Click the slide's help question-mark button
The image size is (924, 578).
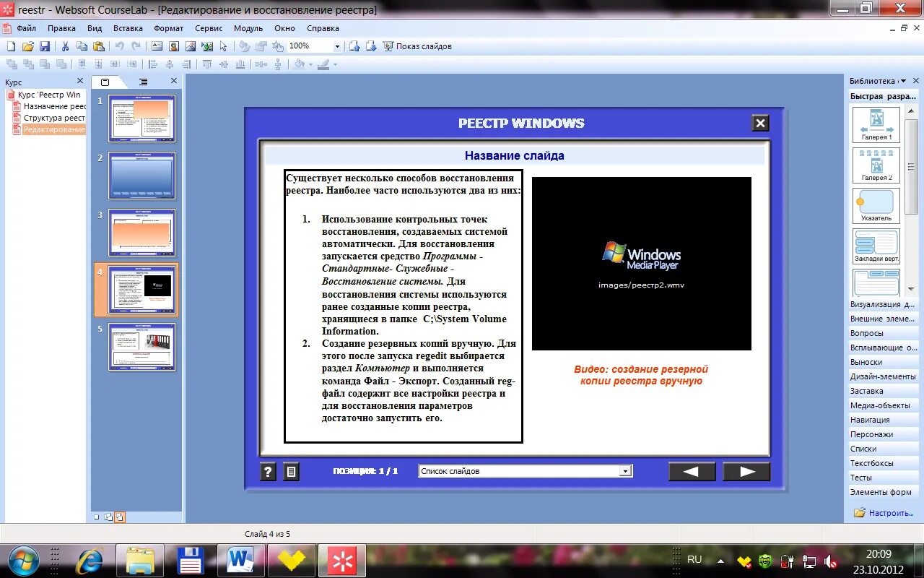tap(268, 472)
